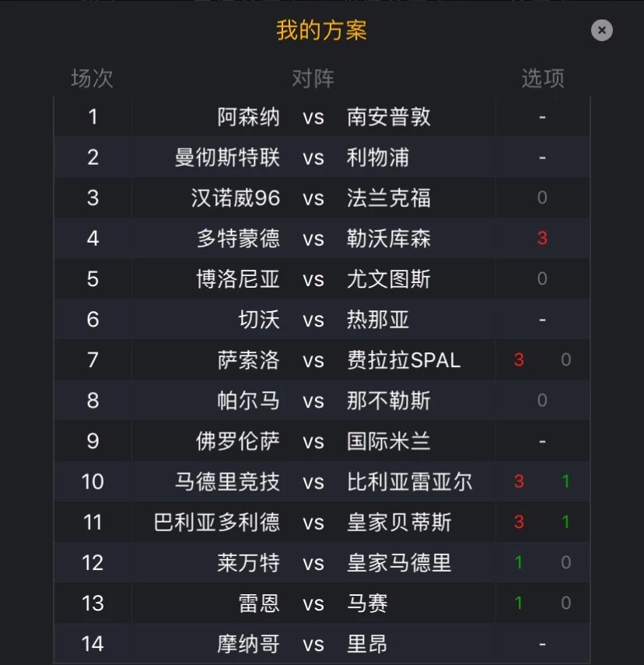
Task: Click the 我的方案 title
Action: click(321, 30)
